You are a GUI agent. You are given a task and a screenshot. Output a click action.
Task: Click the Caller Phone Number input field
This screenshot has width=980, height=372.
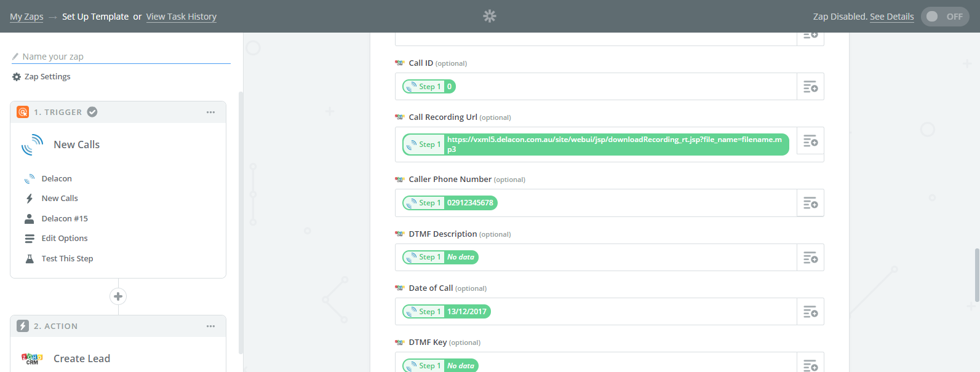pyautogui.click(x=596, y=203)
